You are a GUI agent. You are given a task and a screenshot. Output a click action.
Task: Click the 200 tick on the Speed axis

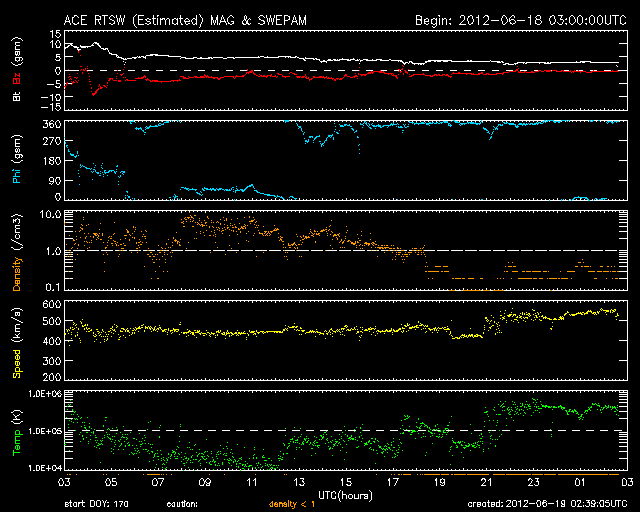coord(52,377)
